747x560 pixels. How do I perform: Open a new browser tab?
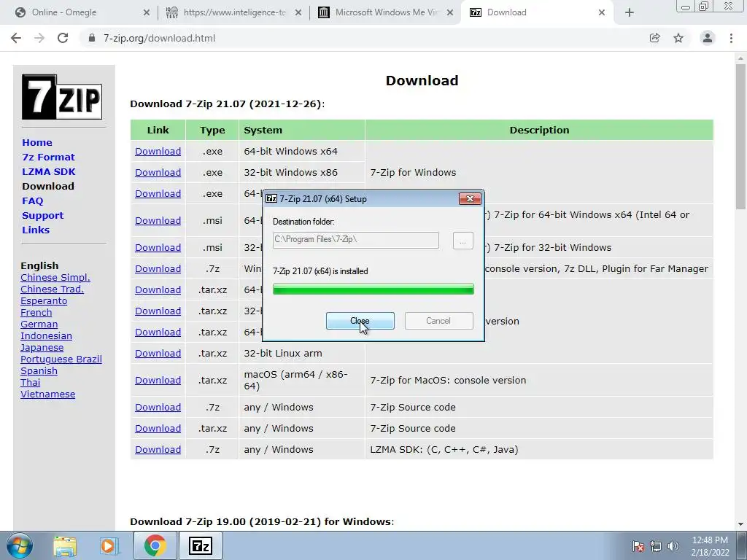click(x=630, y=12)
